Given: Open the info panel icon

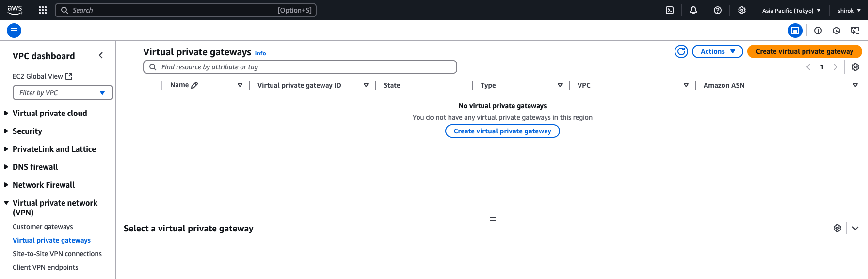Looking at the screenshot, I should coord(818,31).
